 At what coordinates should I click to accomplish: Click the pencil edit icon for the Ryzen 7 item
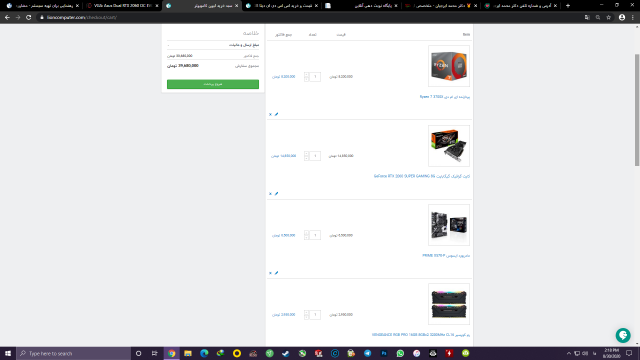(276, 114)
